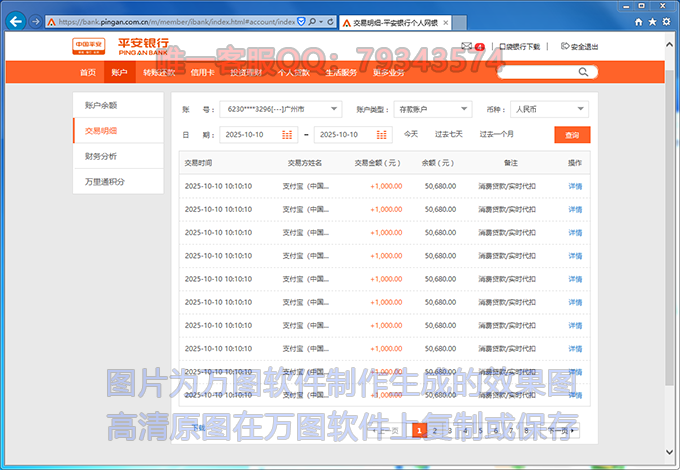Open start date calendar picker icon
The height and width of the screenshot is (470, 680).
pyautogui.click(x=288, y=134)
